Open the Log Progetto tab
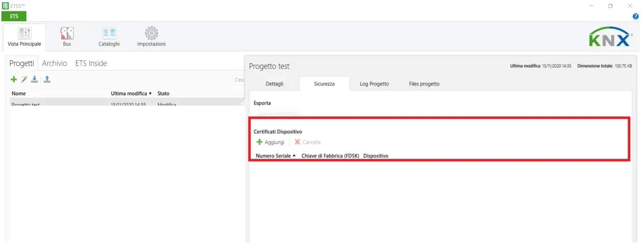Screen dimensions: 644x247 [374, 83]
